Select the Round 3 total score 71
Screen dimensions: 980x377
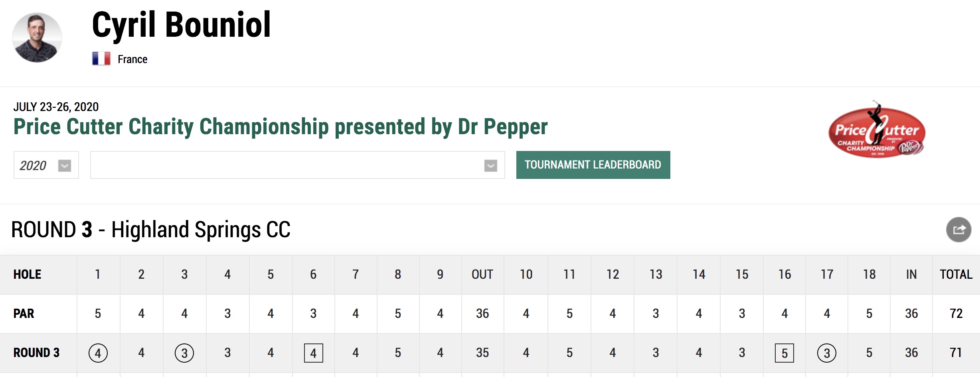tap(956, 353)
